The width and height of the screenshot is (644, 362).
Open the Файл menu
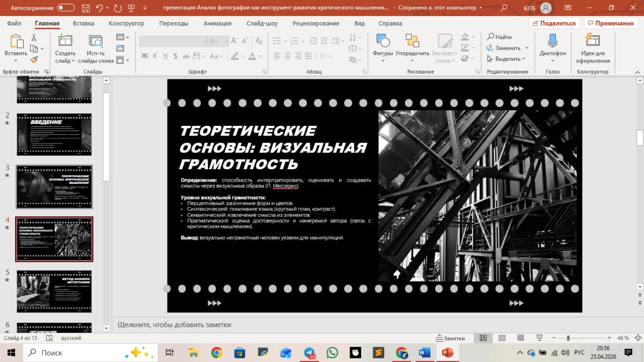click(x=14, y=23)
